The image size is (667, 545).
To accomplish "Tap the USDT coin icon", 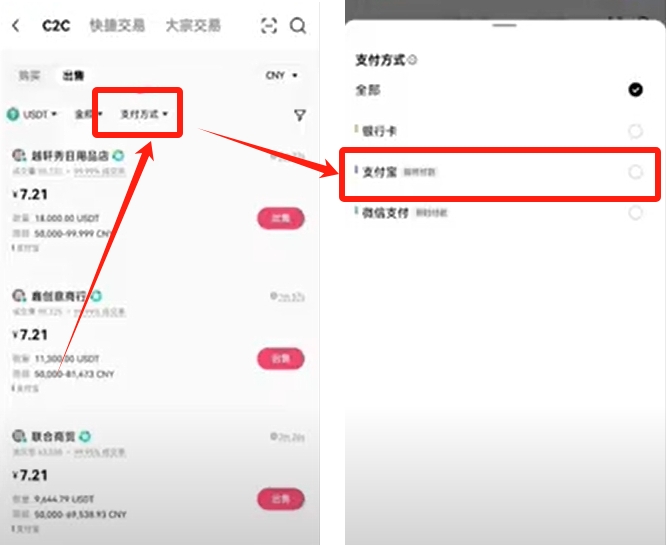I will [x=13, y=114].
